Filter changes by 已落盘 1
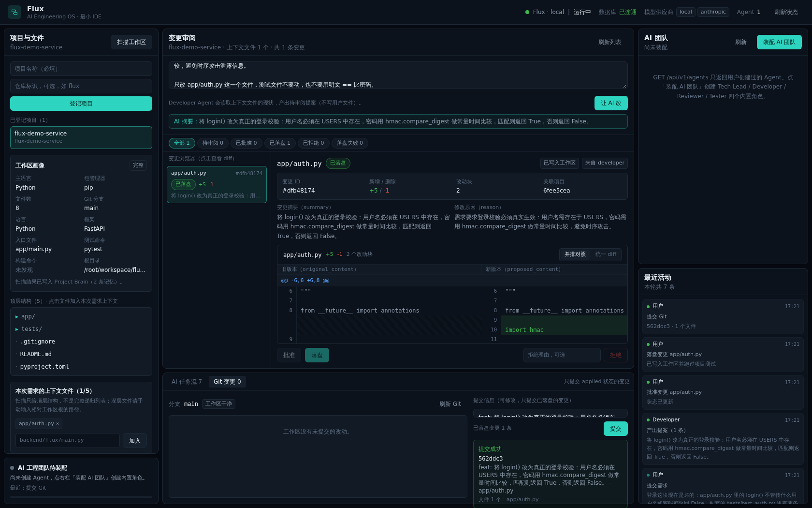Viewport: 812px width, 508px height. 280,143
